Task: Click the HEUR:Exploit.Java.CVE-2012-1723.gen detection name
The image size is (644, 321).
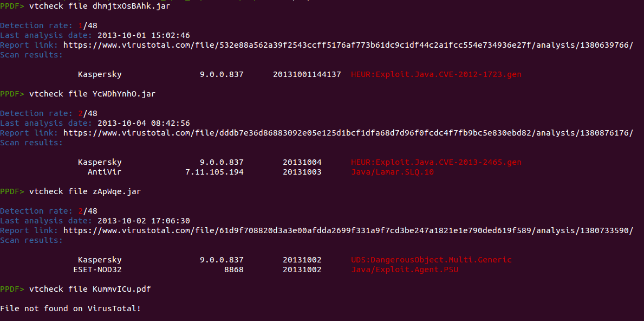Action: 436,74
